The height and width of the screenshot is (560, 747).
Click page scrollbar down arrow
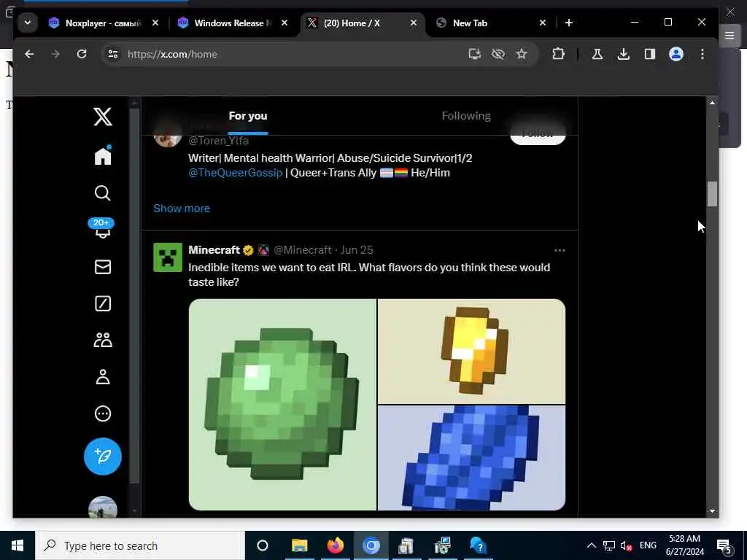(712, 511)
